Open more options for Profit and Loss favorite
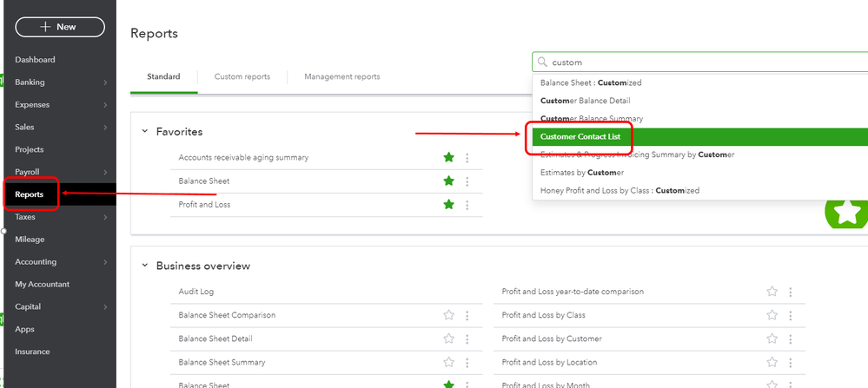The width and height of the screenshot is (868, 388). pos(467,205)
